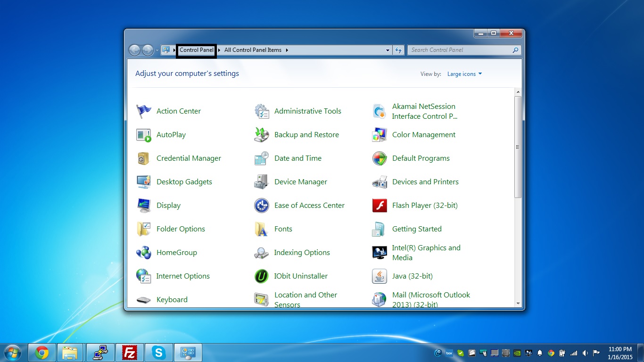Screen dimensions: 644x362
Task: Open Skype from the taskbar
Action: (x=158, y=353)
